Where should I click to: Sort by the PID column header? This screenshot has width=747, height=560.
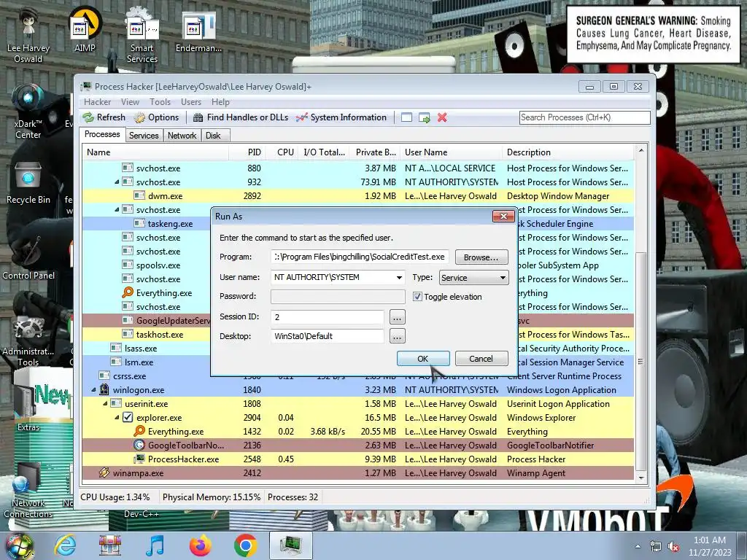pos(247,152)
